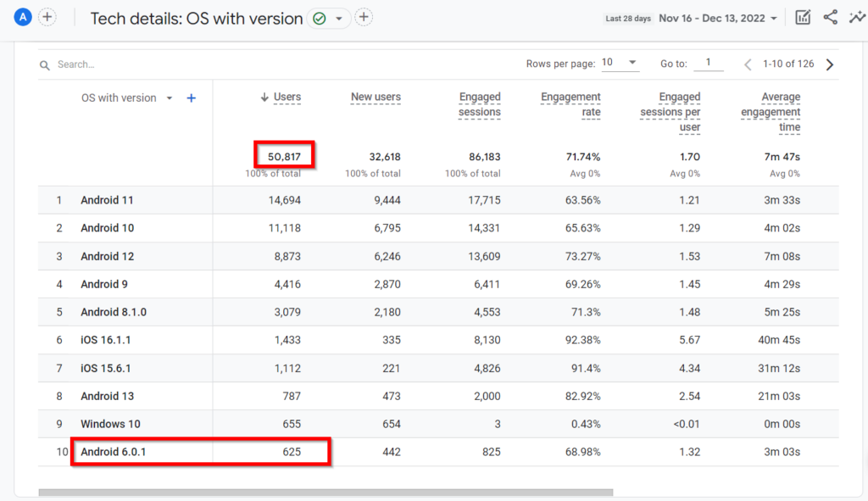Open the OS with version dimension dropdown
The height and width of the screenshot is (501, 868).
point(127,98)
